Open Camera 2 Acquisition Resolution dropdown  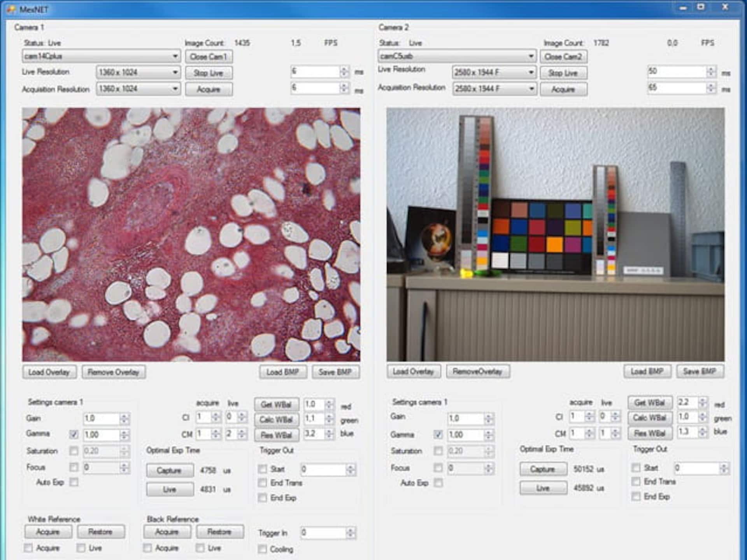[494, 89]
